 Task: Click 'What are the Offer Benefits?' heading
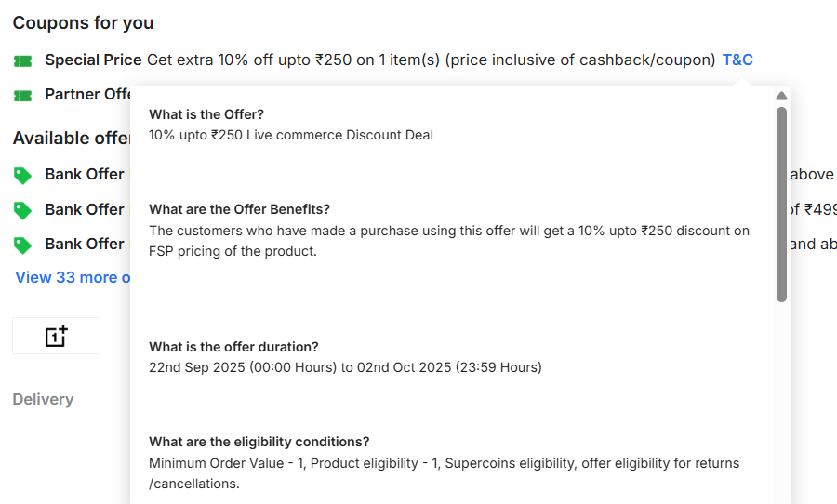pos(239,209)
